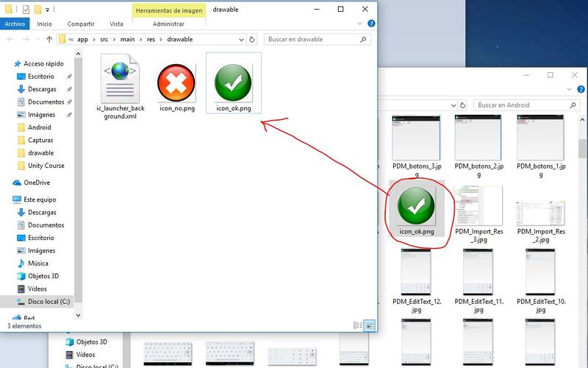This screenshot has width=588, height=368.
Task: Open the Android quick access folder
Action: [40, 127]
